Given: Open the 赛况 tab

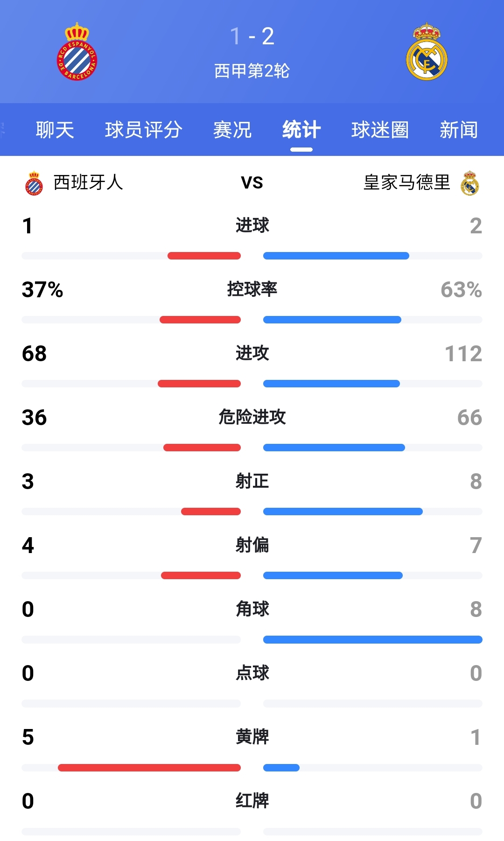Looking at the screenshot, I should tap(232, 130).
